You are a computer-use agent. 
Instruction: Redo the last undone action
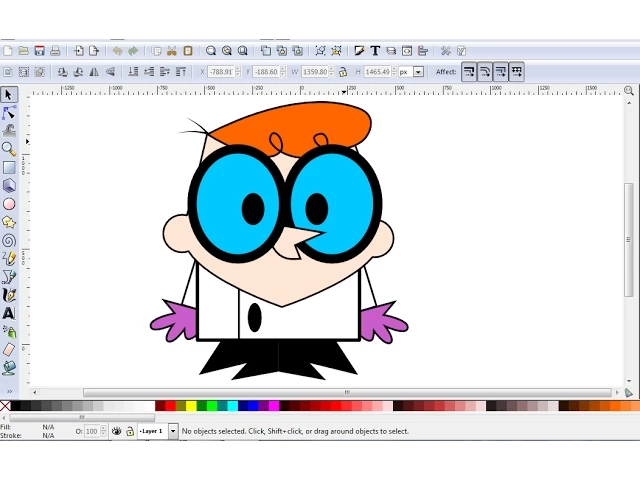tap(133, 51)
